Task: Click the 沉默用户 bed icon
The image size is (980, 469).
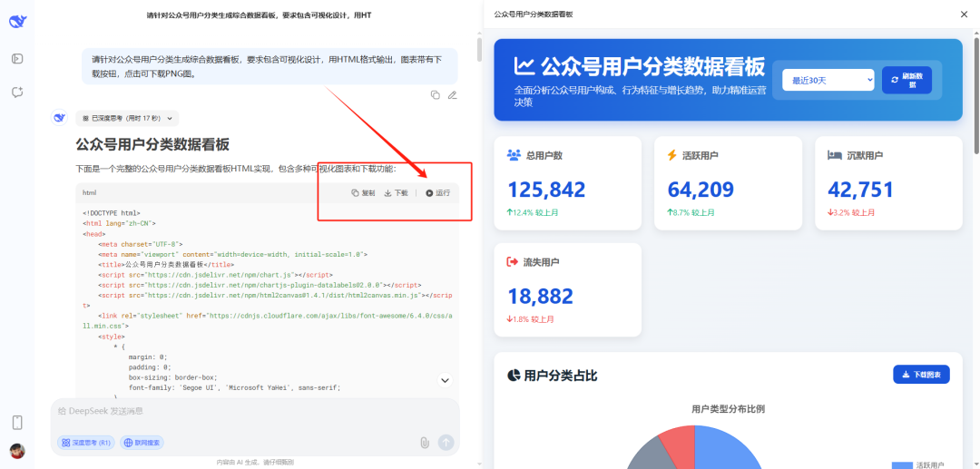Action: pos(835,155)
